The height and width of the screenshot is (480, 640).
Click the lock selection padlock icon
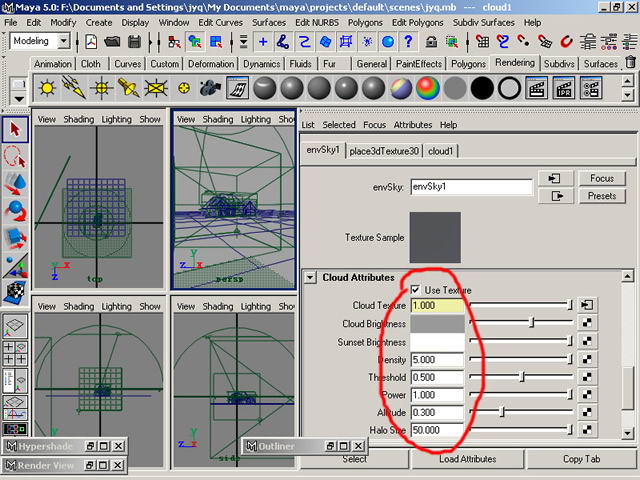pyautogui.click(x=431, y=42)
